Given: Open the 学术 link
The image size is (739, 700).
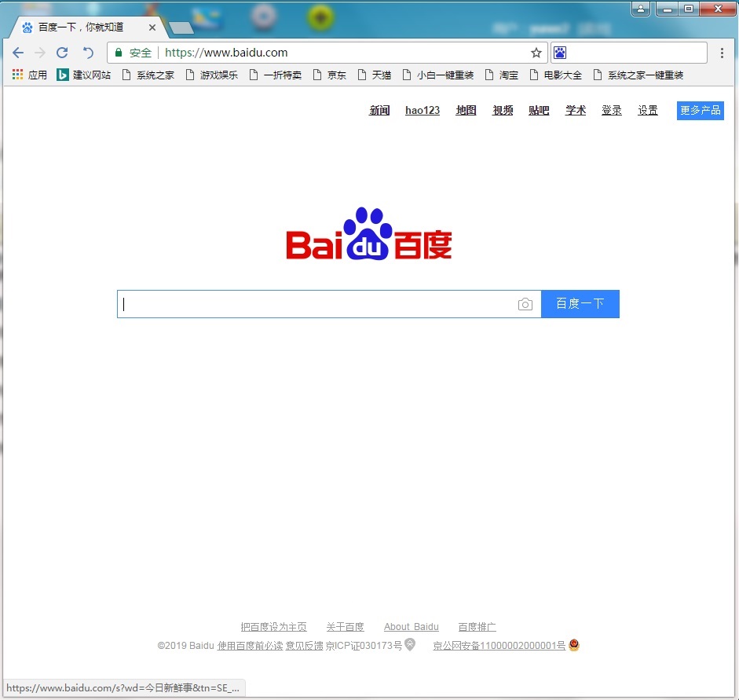Looking at the screenshot, I should point(576,110).
